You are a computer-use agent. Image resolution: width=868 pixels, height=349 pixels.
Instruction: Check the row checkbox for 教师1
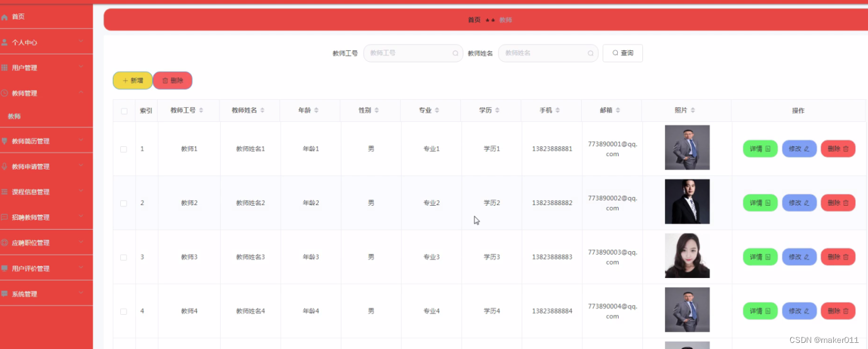tap(124, 149)
